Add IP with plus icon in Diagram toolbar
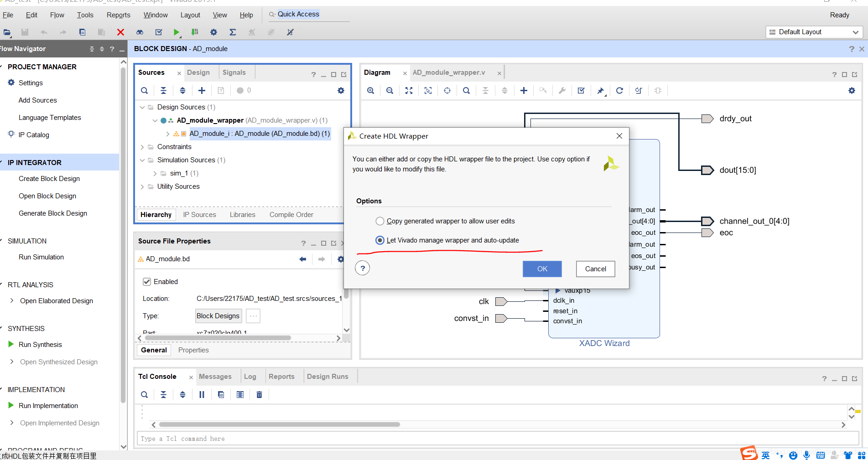 [x=524, y=90]
